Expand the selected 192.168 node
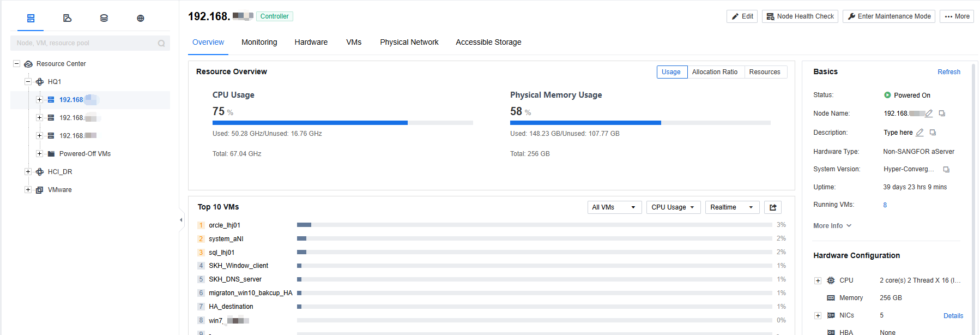Image resolution: width=980 pixels, height=335 pixels. (39, 100)
